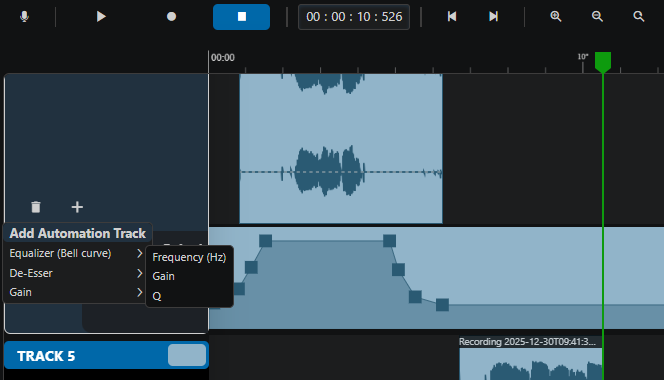Zoom out on the timeline

pyautogui.click(x=597, y=17)
